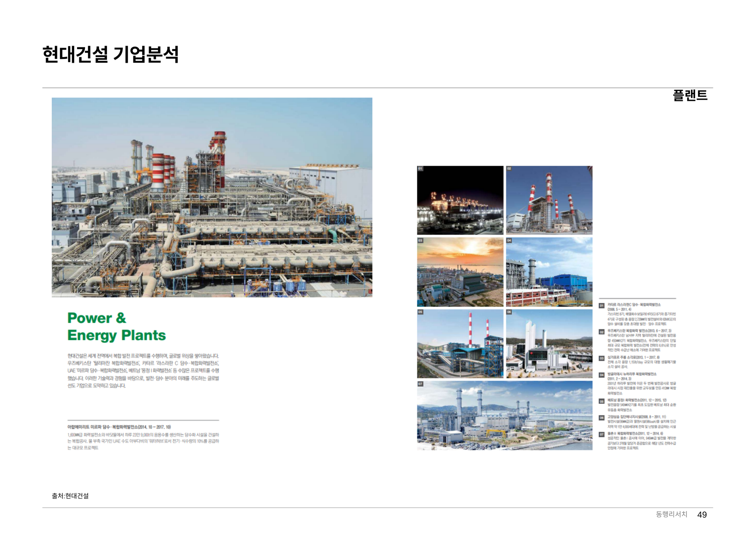Image resolution: width=756 pixels, height=544 pixels.
Task: Select the sunset incinerator photo 03
Action: coord(460,272)
